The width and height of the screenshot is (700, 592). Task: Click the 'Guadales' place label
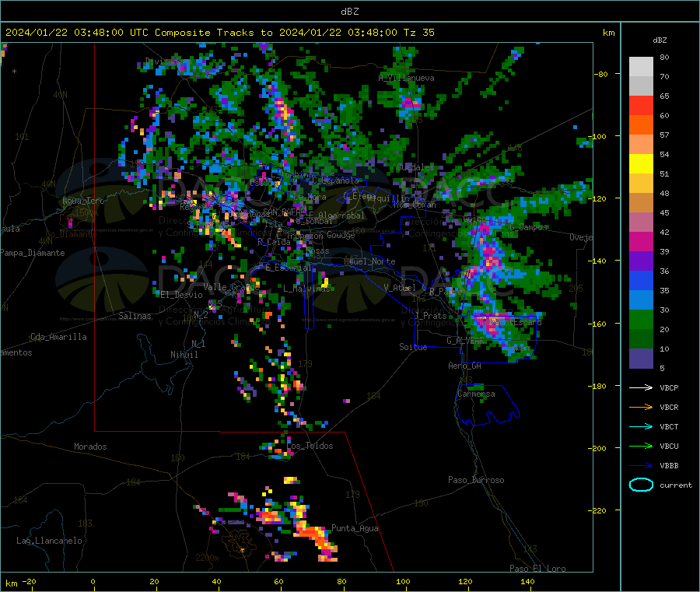[415, 167]
